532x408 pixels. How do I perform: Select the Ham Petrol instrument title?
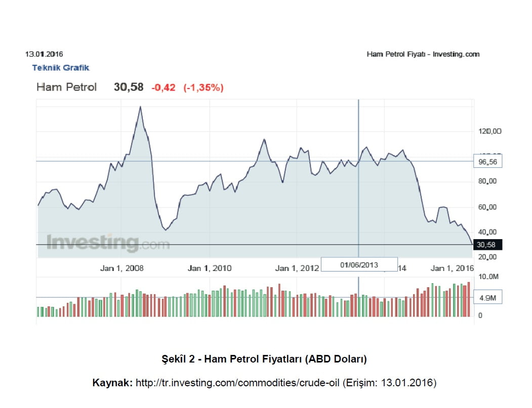tap(66, 87)
